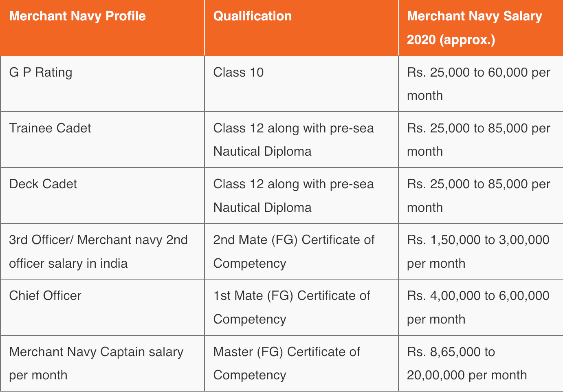563x392 pixels.
Task: Click Trainee Cadet's Nautical Diploma qualification
Action: (x=301, y=139)
